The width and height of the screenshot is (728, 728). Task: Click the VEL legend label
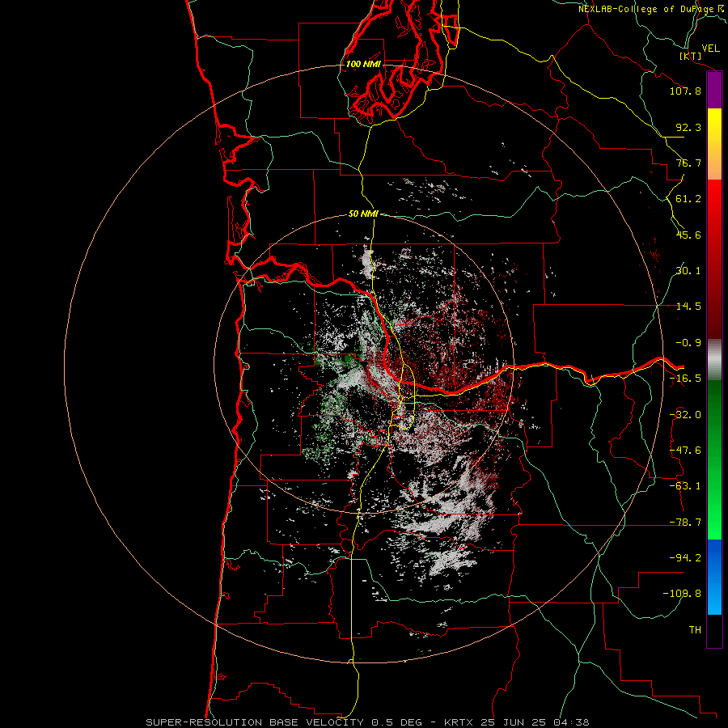pos(710,49)
